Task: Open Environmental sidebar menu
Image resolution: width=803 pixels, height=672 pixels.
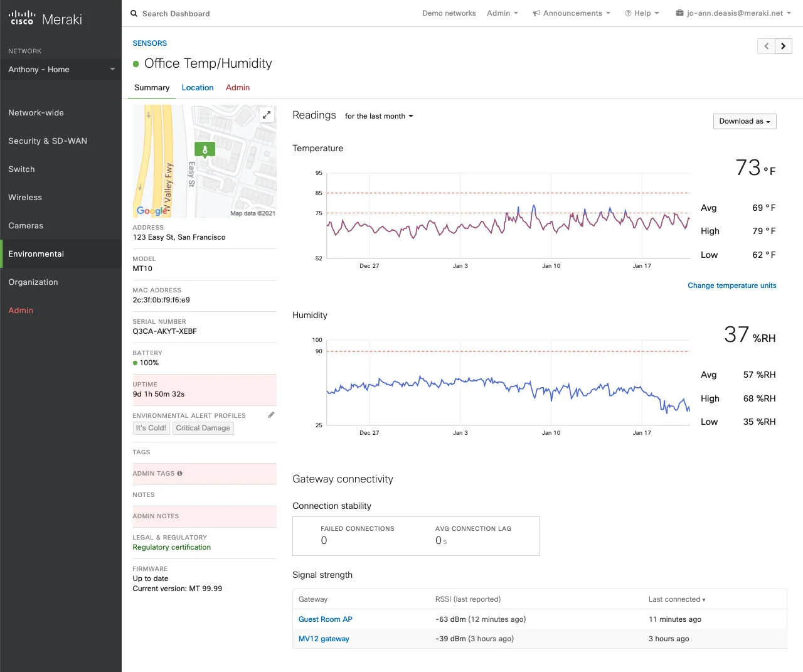Action: [61, 254]
